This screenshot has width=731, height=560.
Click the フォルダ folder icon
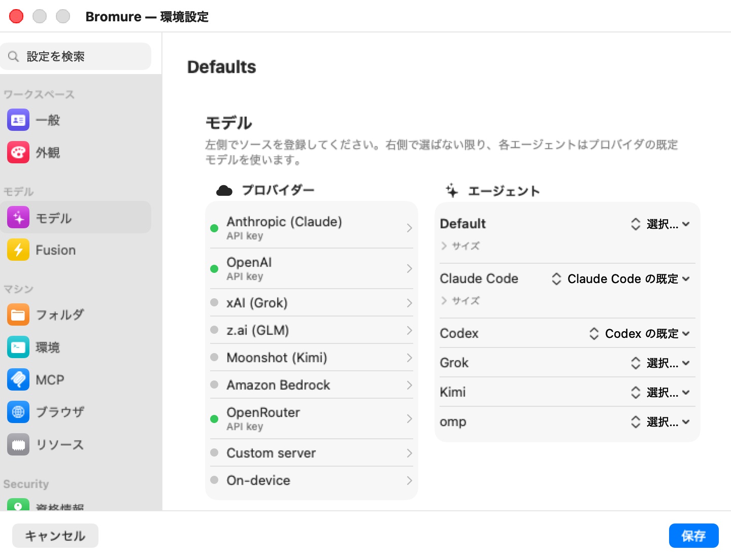18,314
